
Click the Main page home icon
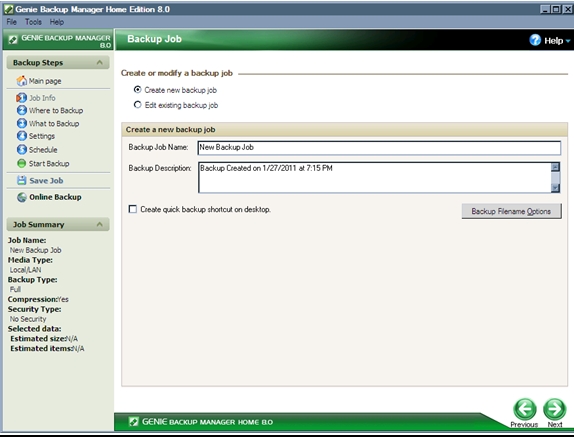tap(22, 81)
